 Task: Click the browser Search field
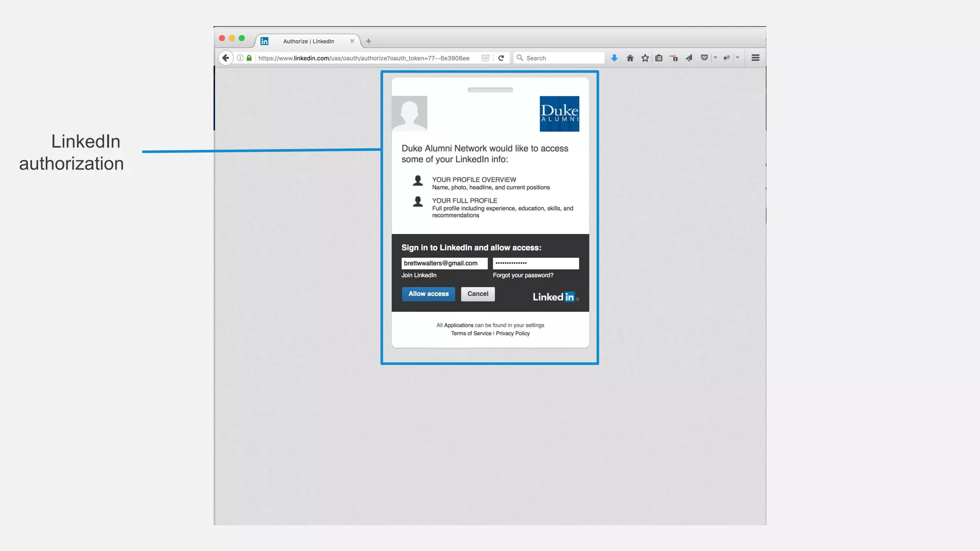click(x=559, y=58)
